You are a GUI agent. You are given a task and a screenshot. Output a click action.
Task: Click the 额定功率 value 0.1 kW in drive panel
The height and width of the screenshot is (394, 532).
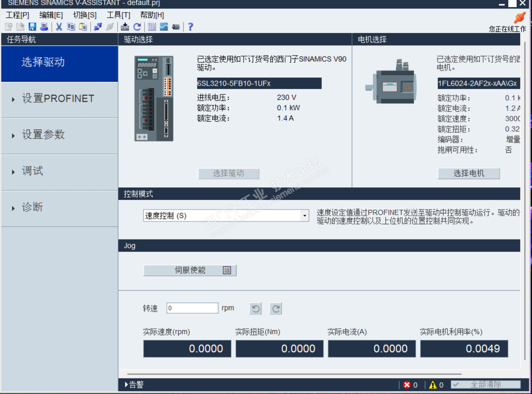pyautogui.click(x=288, y=108)
